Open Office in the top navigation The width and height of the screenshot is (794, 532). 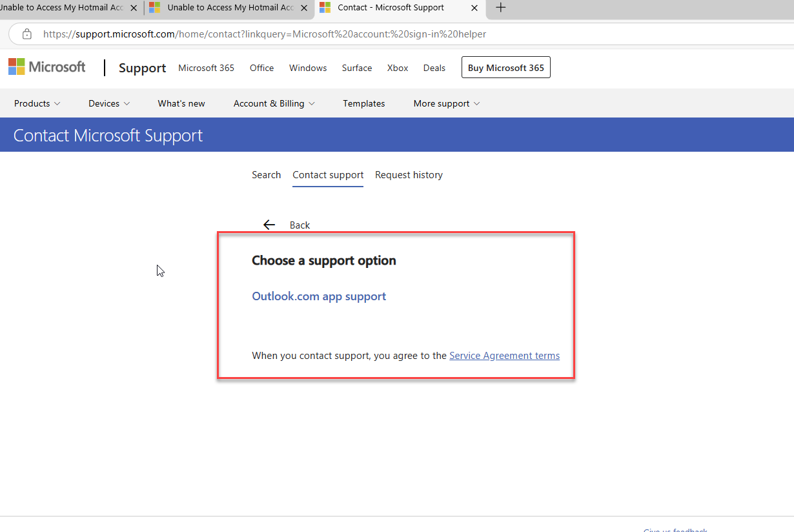[x=261, y=68]
